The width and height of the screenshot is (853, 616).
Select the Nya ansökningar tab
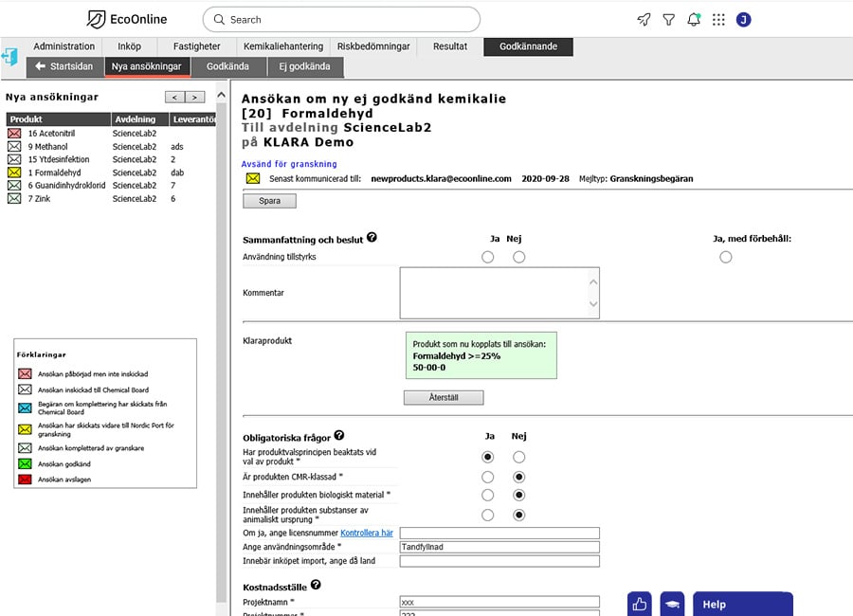tap(147, 66)
